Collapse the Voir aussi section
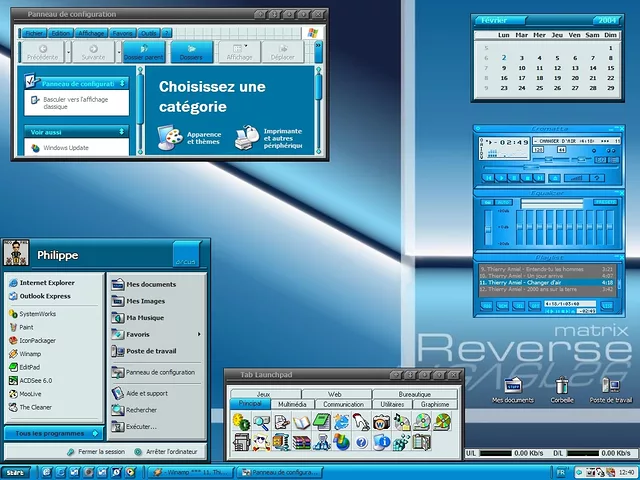640x480 pixels. tap(123, 131)
